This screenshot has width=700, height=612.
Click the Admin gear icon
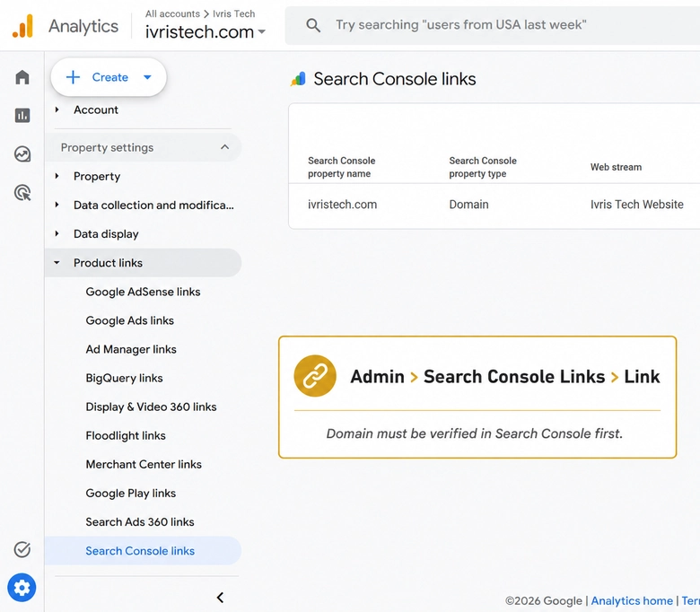tap(22, 588)
